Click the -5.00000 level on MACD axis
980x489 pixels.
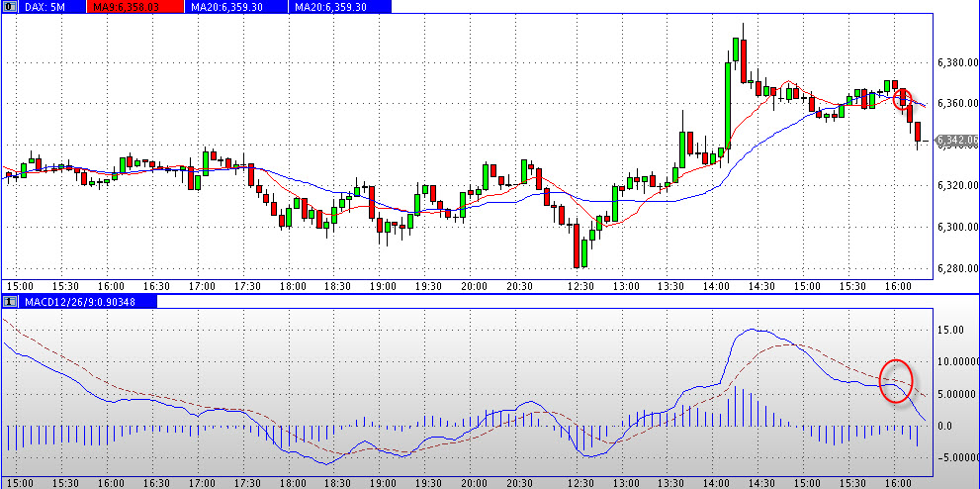[x=953, y=457]
